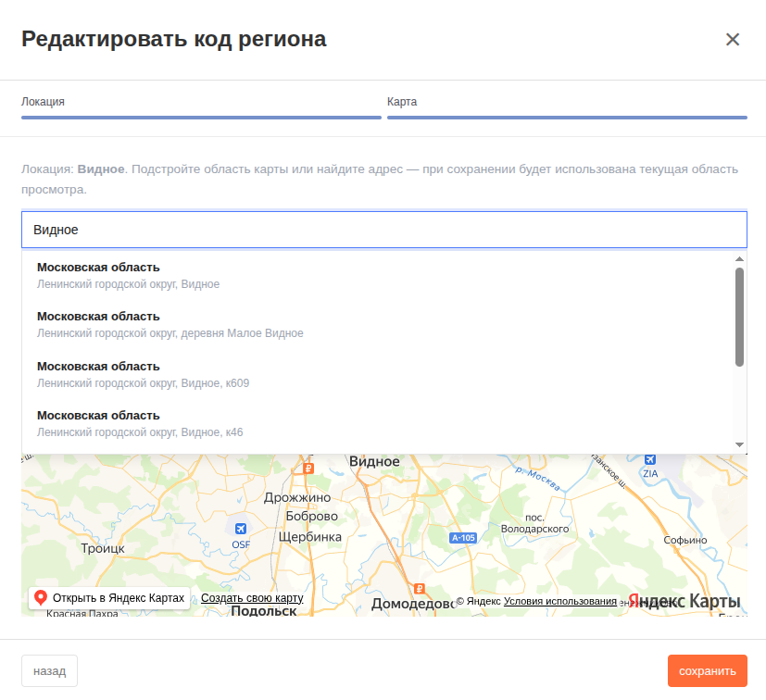
Task: Follow the Создать свою карту link
Action: (252, 598)
